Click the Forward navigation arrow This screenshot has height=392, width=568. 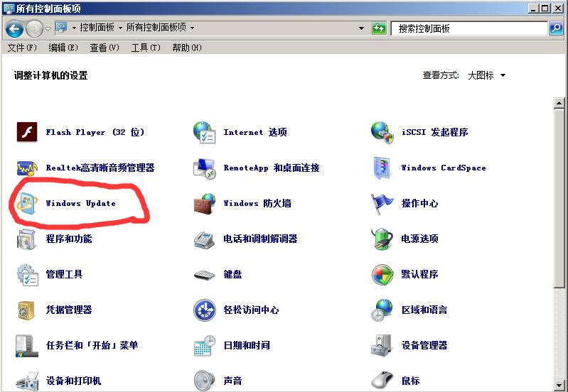(x=34, y=28)
